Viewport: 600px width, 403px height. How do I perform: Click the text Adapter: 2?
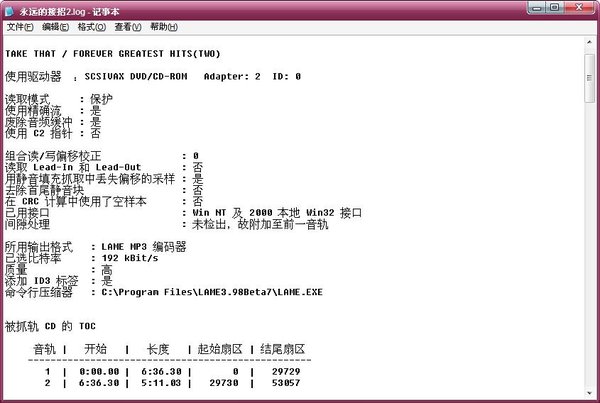coord(232,77)
